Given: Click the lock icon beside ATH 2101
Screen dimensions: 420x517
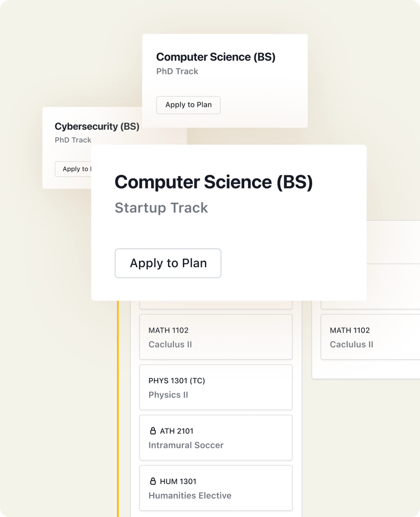Looking at the screenshot, I should tap(153, 431).
